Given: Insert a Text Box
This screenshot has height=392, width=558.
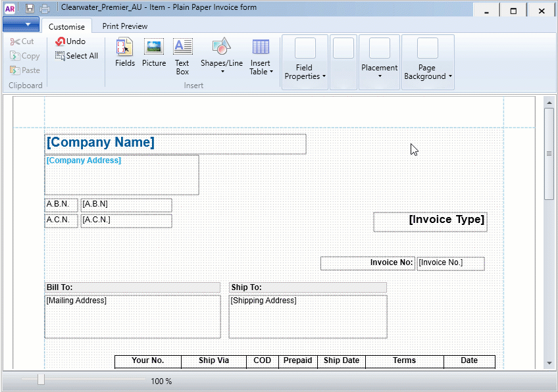Looking at the screenshot, I should coord(182,57).
